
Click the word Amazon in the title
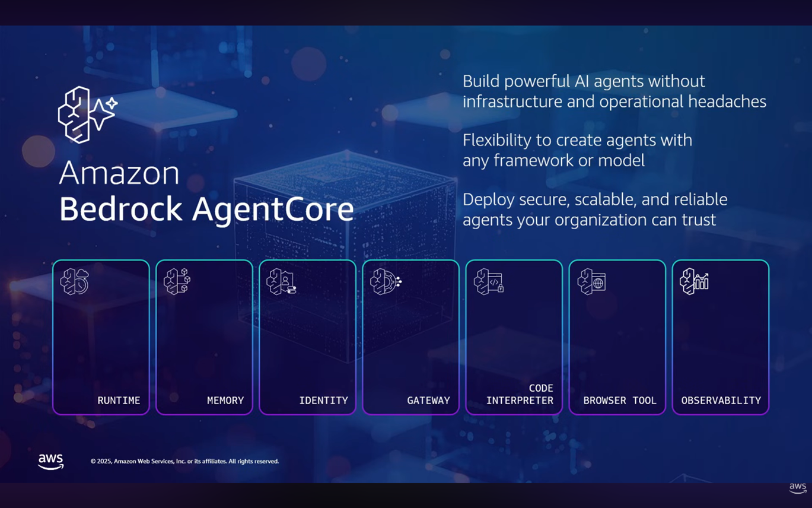click(119, 173)
